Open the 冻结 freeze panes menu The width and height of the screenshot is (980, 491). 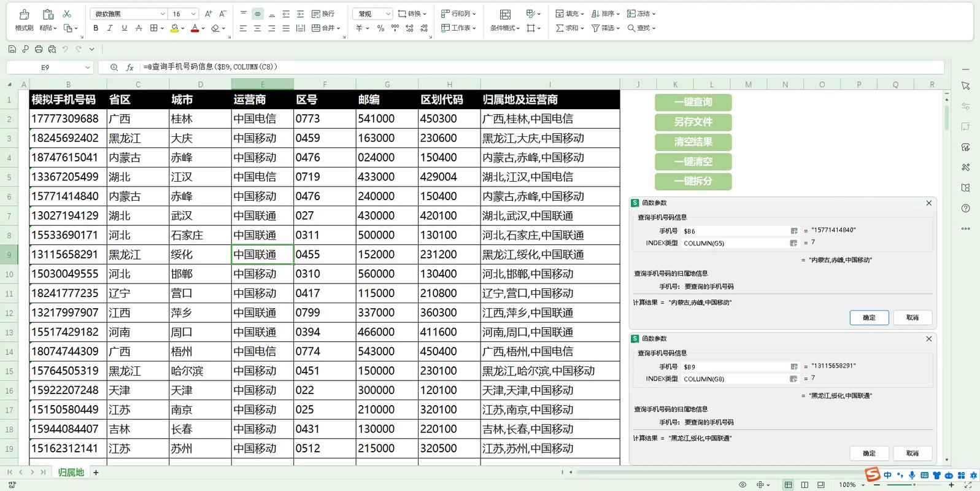click(x=641, y=14)
